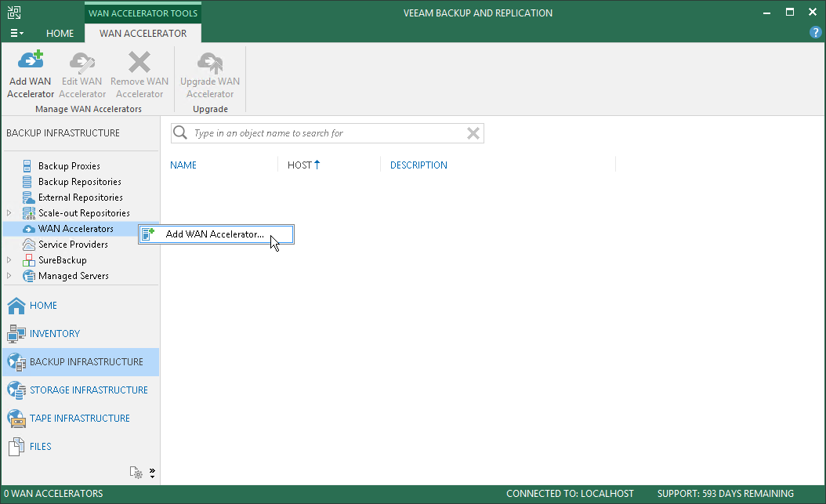
Task: Click the Add WAN Accelerator ribbon button
Action: (31, 74)
